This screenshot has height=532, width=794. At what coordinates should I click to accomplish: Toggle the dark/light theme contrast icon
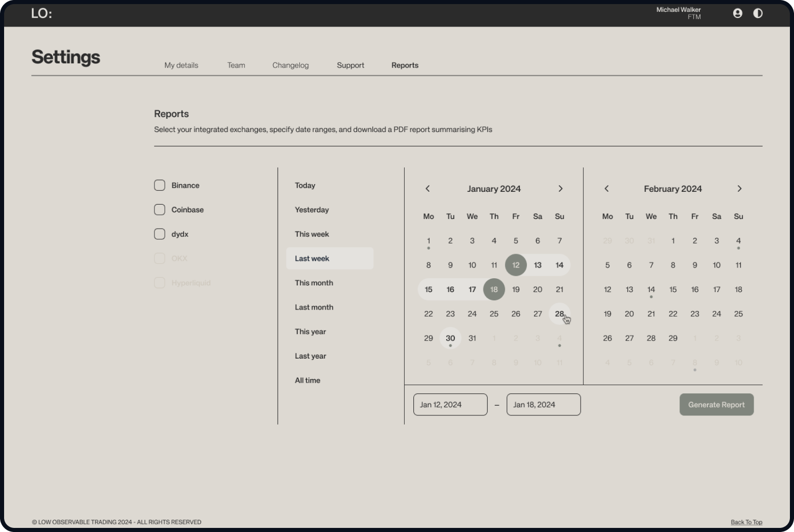pos(758,13)
